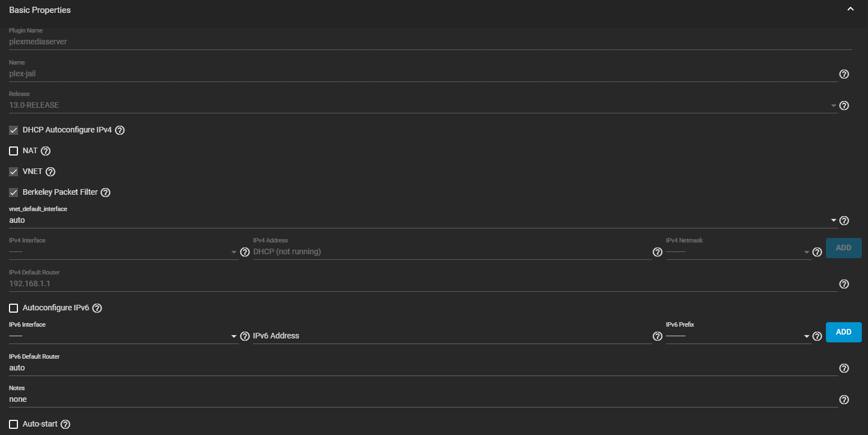Enable the NAT checkbox
This screenshot has height=435, width=868.
(x=13, y=151)
